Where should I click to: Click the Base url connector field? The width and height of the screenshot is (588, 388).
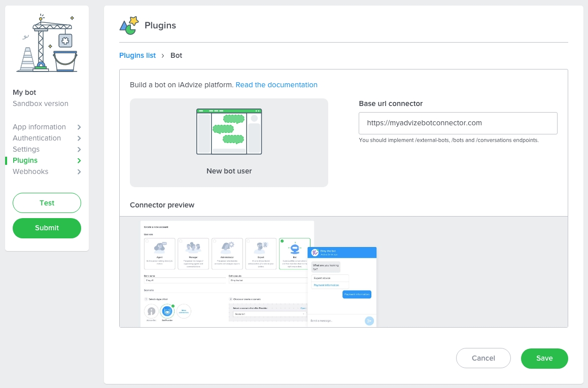458,123
